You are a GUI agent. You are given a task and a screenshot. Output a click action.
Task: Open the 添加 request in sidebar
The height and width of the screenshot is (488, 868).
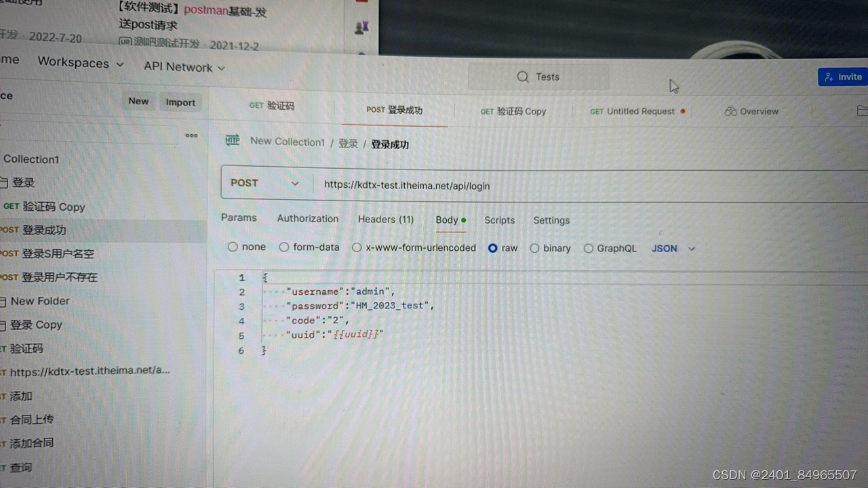click(x=16, y=396)
